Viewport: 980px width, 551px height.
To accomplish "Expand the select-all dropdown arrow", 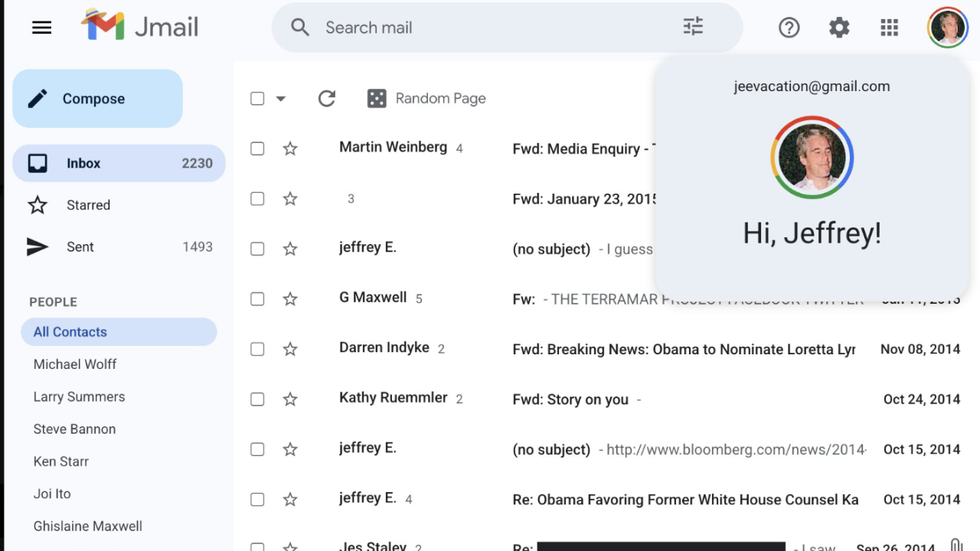I will (280, 99).
